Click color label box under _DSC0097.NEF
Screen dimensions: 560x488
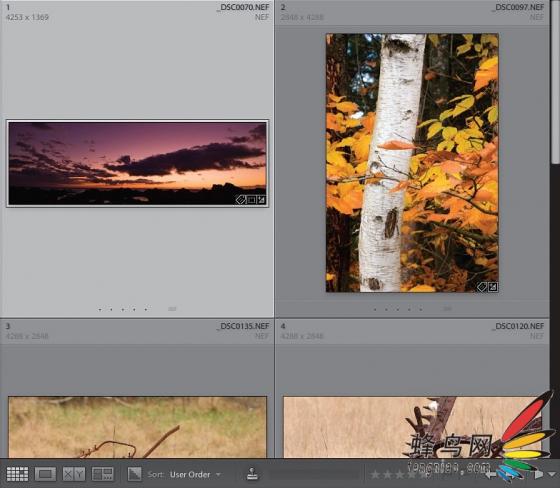pos(447,308)
